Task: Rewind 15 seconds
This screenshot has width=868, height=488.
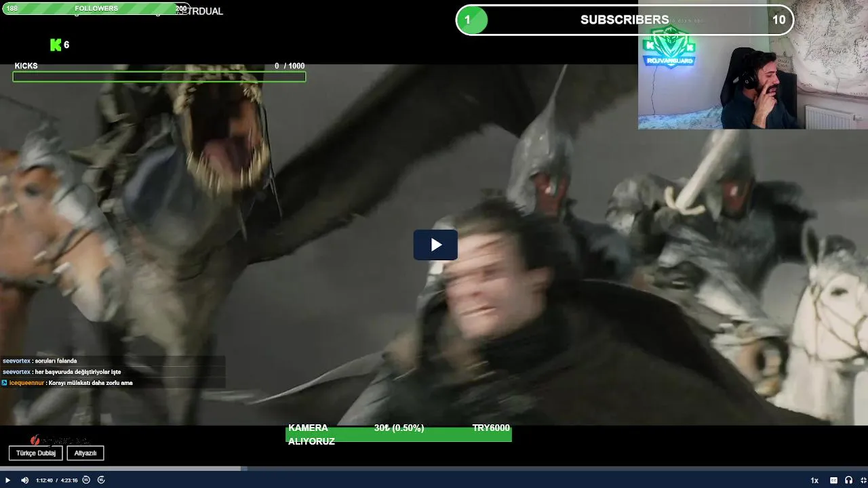Action: tap(86, 480)
